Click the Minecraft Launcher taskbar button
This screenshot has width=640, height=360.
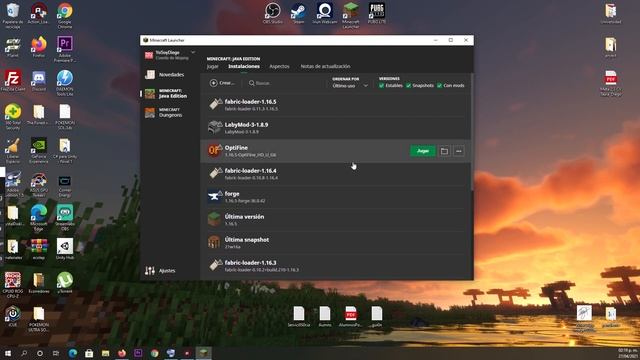203,353
